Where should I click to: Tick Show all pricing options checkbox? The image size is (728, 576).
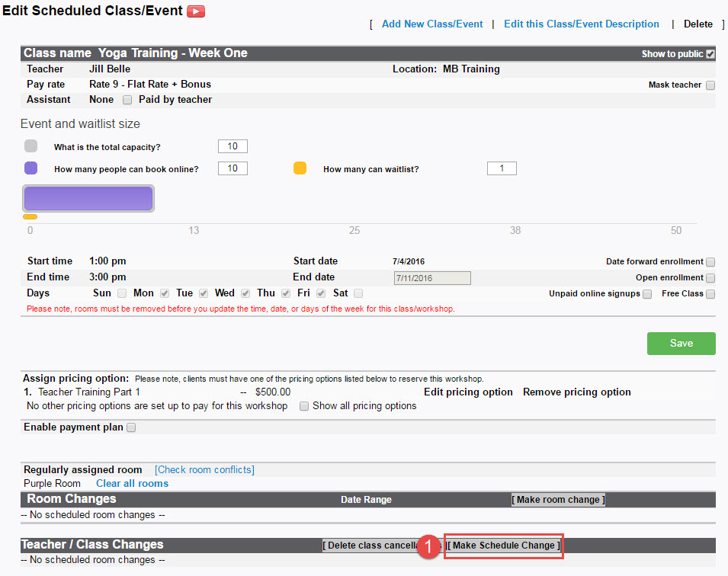[304, 406]
